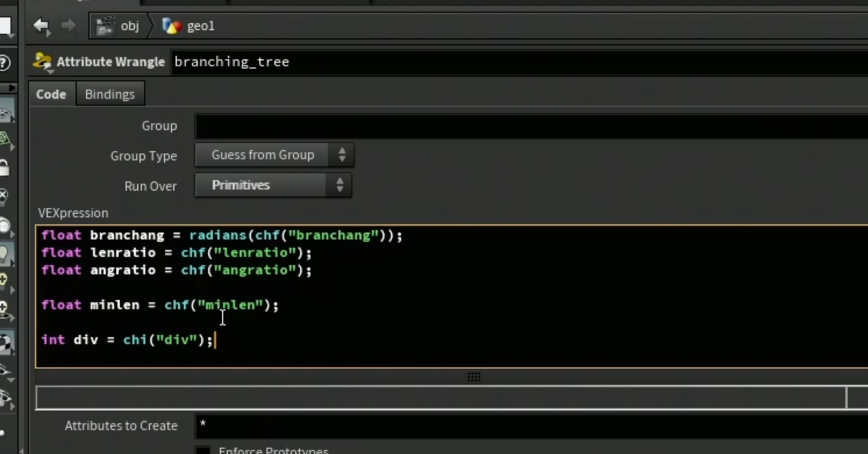The height and width of the screenshot is (454, 868).
Task: Open the help question mark icon
Action: click(x=5, y=62)
